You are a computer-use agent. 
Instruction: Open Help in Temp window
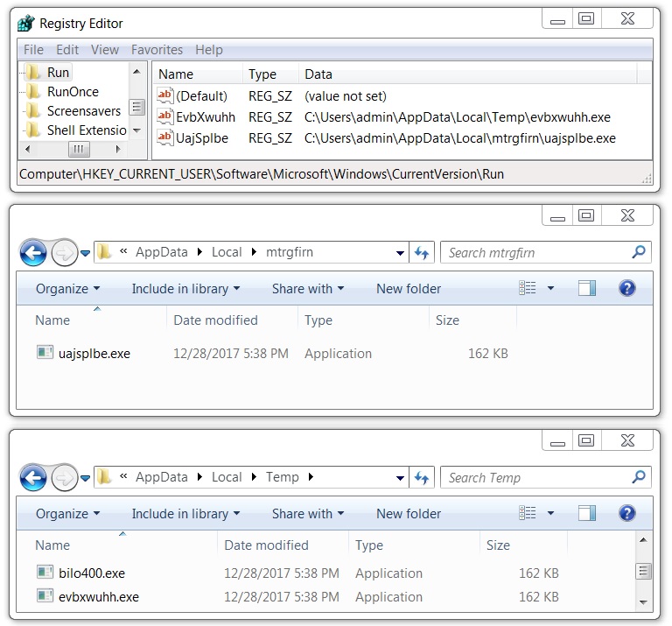point(626,513)
